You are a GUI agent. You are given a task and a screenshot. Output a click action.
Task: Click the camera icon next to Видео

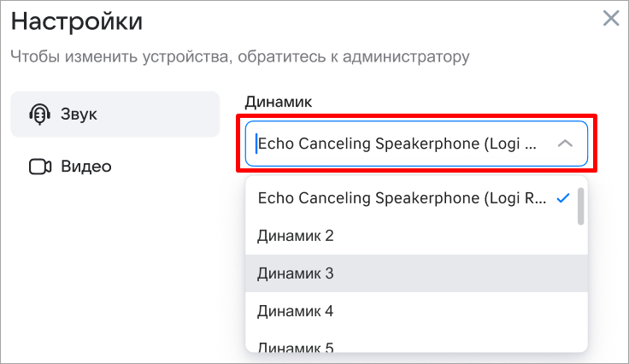pos(40,166)
